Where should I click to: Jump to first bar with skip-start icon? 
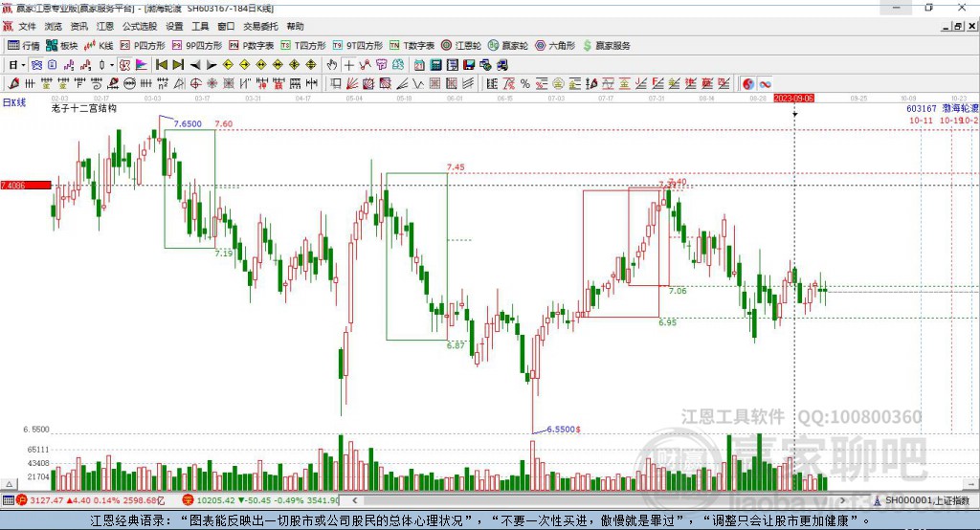pyautogui.click(x=161, y=65)
